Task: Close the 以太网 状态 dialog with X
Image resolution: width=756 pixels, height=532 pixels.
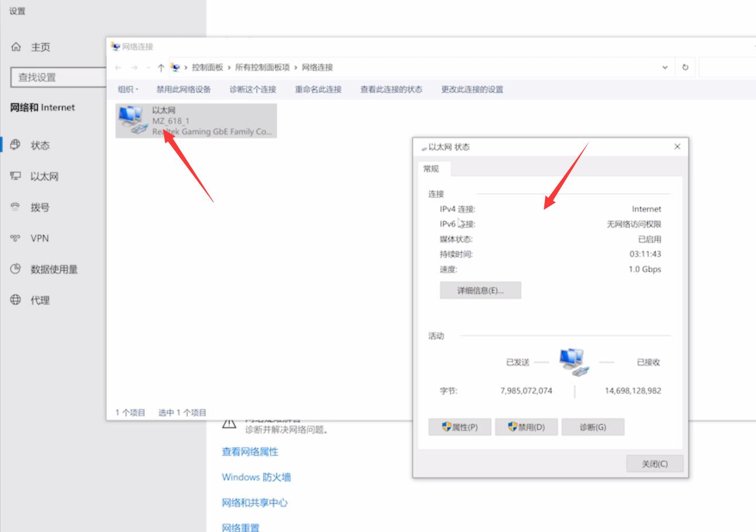Action: point(677,147)
